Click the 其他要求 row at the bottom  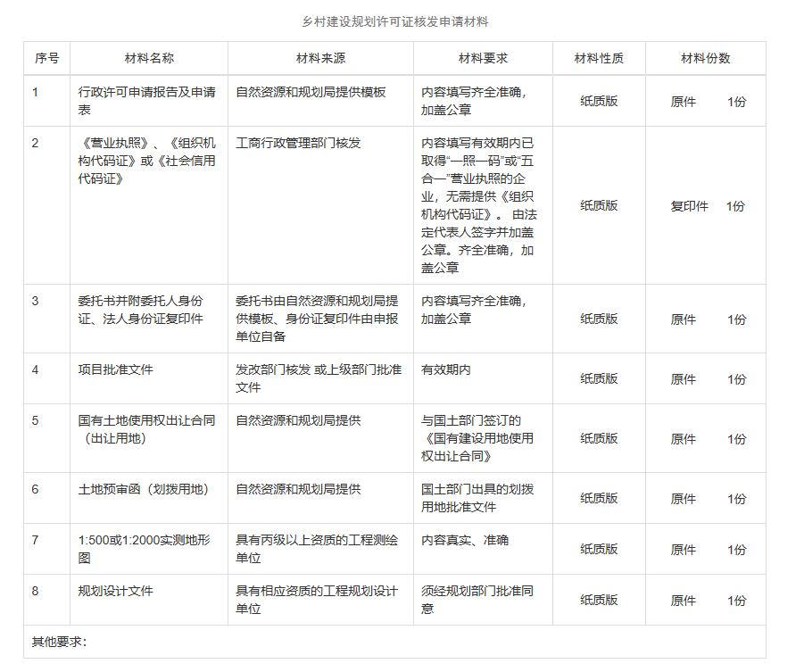point(59,642)
